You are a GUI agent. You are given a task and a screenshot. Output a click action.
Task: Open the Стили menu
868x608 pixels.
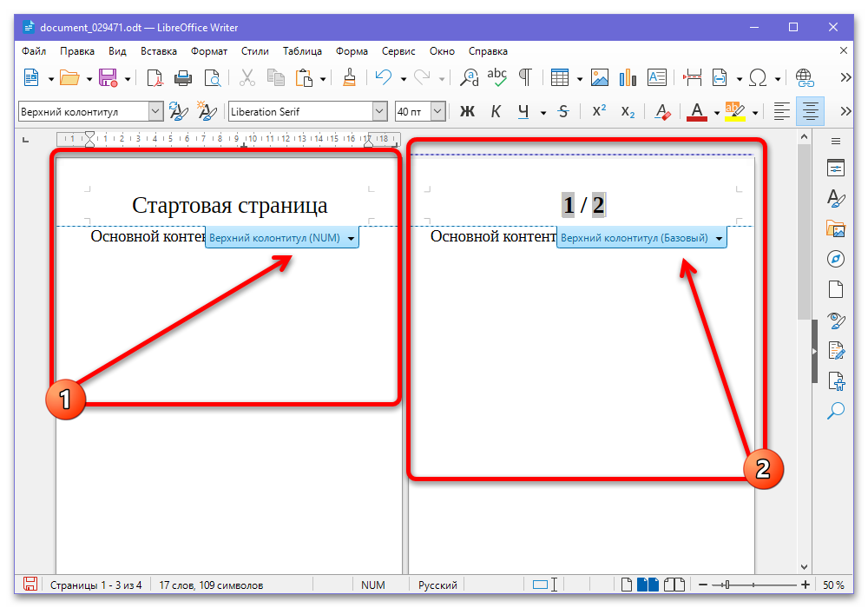(255, 51)
